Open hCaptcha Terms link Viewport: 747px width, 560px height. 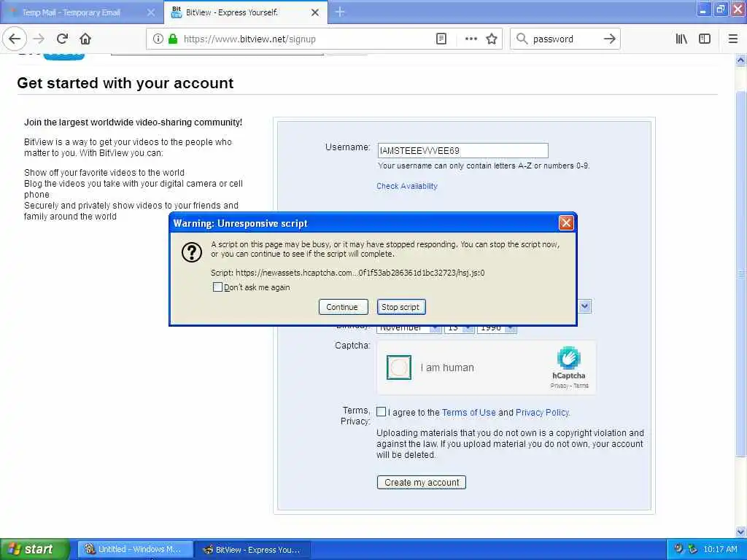tap(581, 386)
